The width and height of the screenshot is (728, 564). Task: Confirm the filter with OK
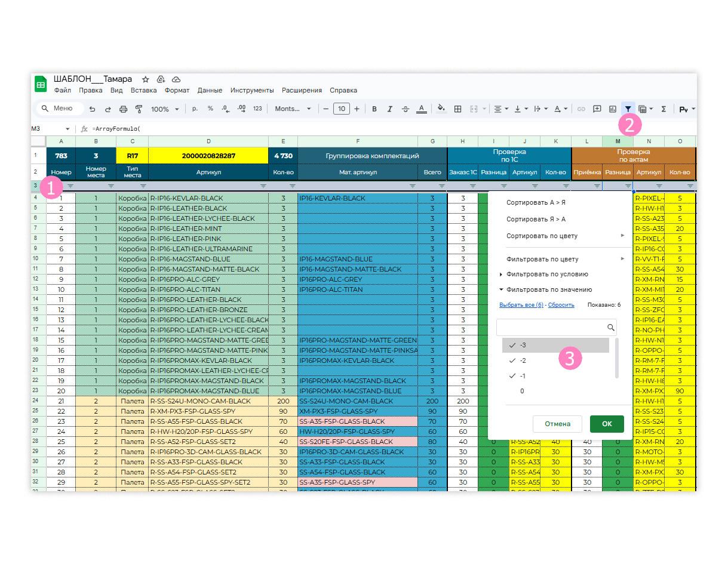tap(607, 424)
